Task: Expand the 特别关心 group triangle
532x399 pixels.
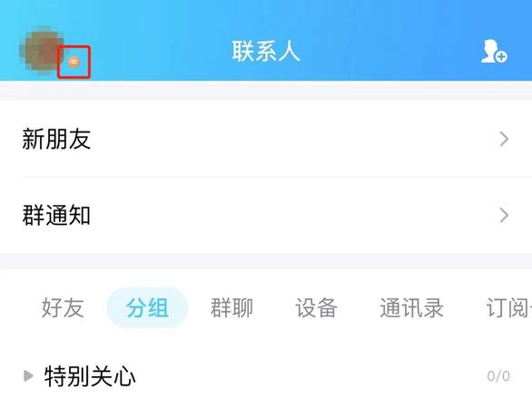Action: coord(28,375)
